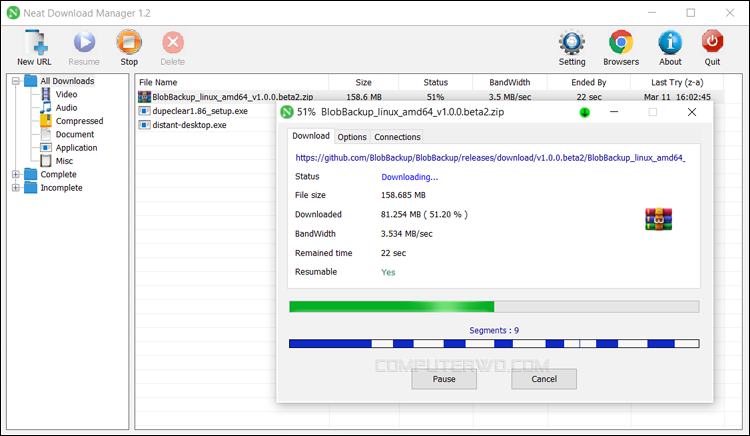Viewport: 750px width, 436px height.
Task: Click the 3.5 MB/sec bandwidth cell
Action: pos(510,97)
